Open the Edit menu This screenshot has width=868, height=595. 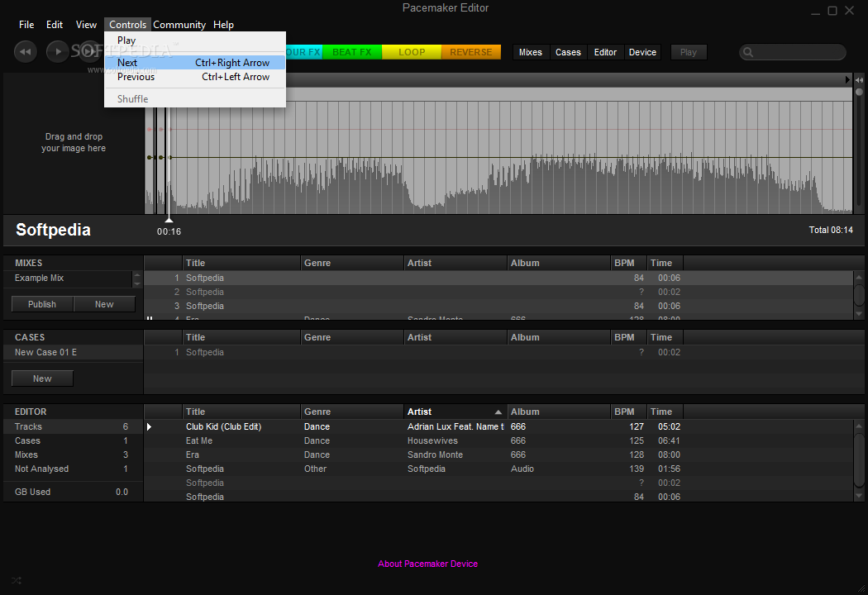point(55,25)
